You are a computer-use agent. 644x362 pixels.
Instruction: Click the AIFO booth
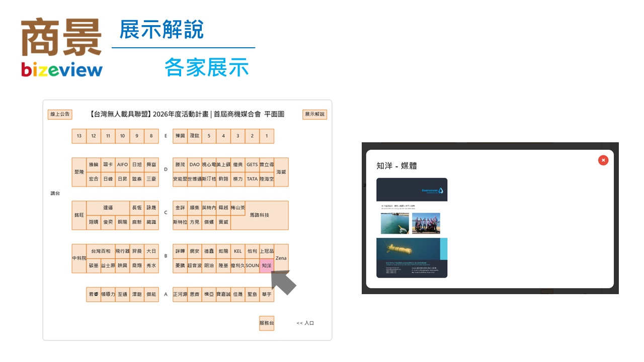pyautogui.click(x=122, y=164)
